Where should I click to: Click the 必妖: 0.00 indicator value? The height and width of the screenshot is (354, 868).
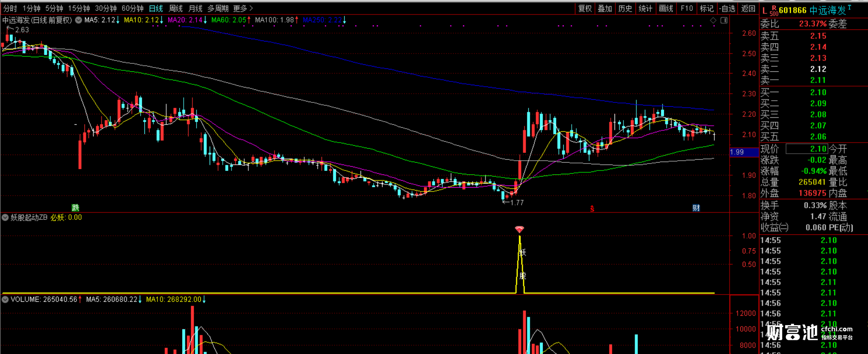pyautogui.click(x=66, y=218)
